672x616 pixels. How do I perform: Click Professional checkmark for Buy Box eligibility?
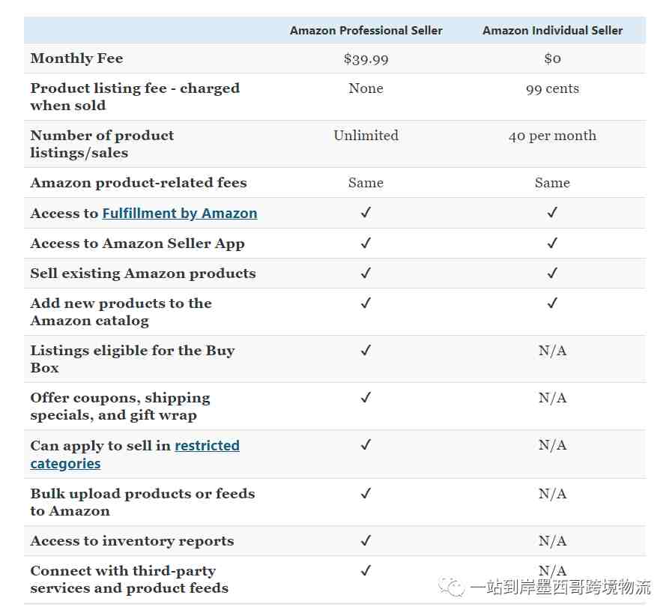pyautogui.click(x=366, y=350)
